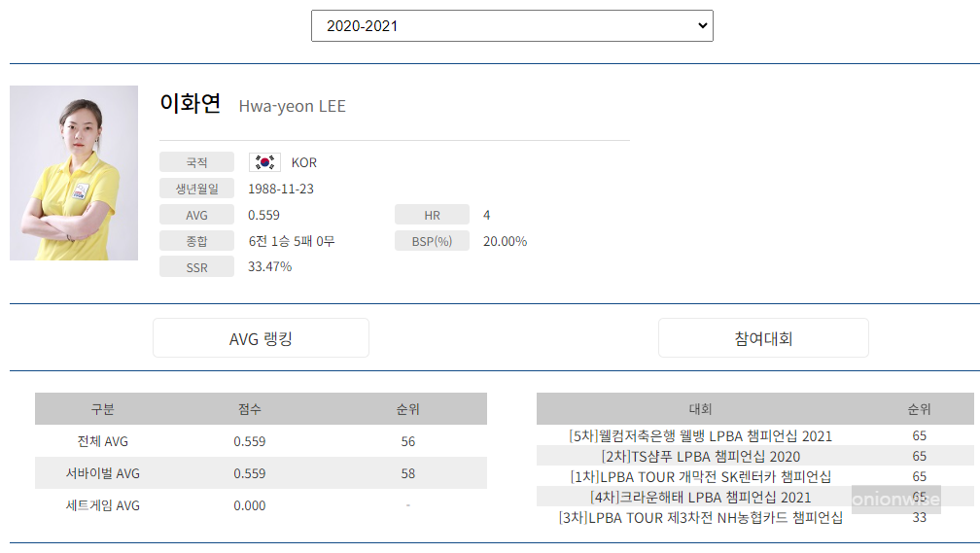The width and height of the screenshot is (980, 553).
Task: Select the player name 이화연
Action: click(190, 103)
